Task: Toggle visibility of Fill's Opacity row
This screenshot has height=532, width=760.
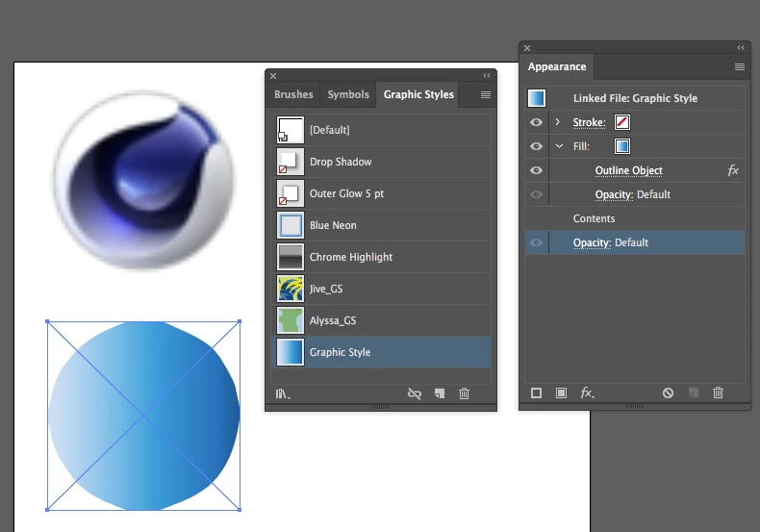Action: (536, 194)
